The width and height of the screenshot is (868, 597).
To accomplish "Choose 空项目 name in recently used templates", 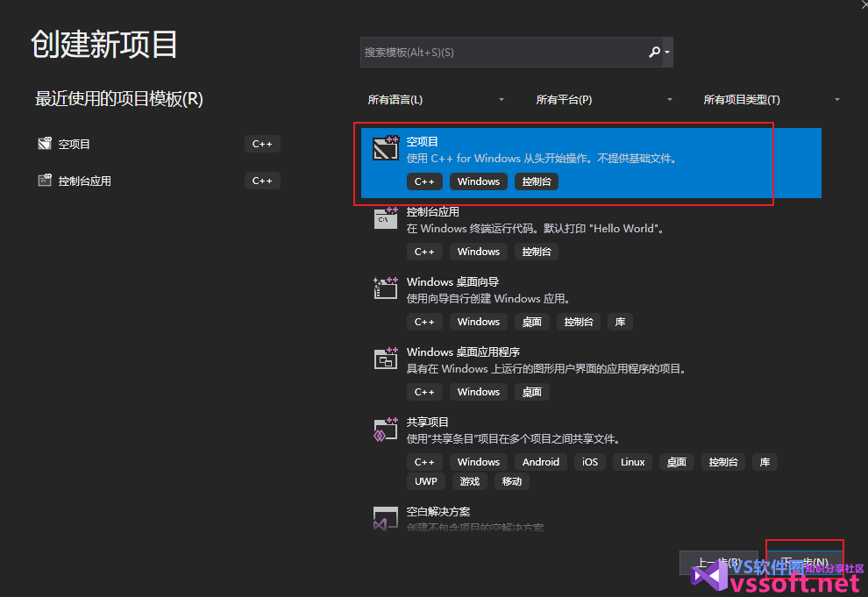I will [75, 144].
